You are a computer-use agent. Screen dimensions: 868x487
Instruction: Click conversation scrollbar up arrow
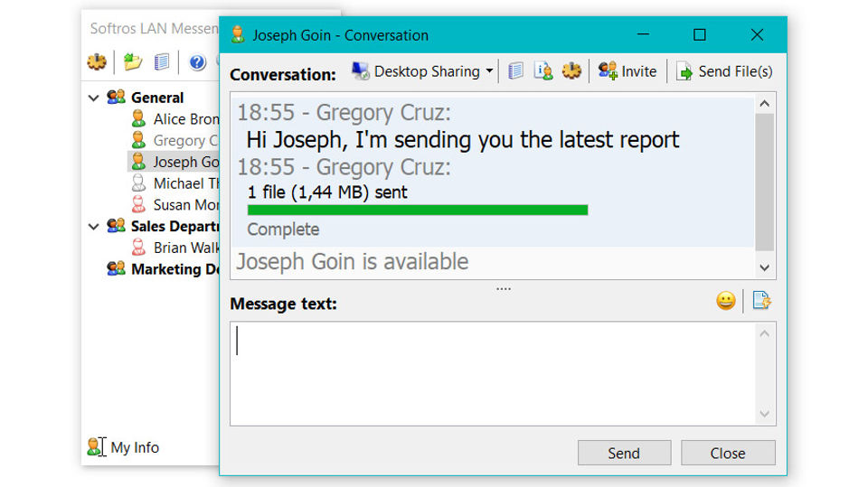pyautogui.click(x=765, y=104)
